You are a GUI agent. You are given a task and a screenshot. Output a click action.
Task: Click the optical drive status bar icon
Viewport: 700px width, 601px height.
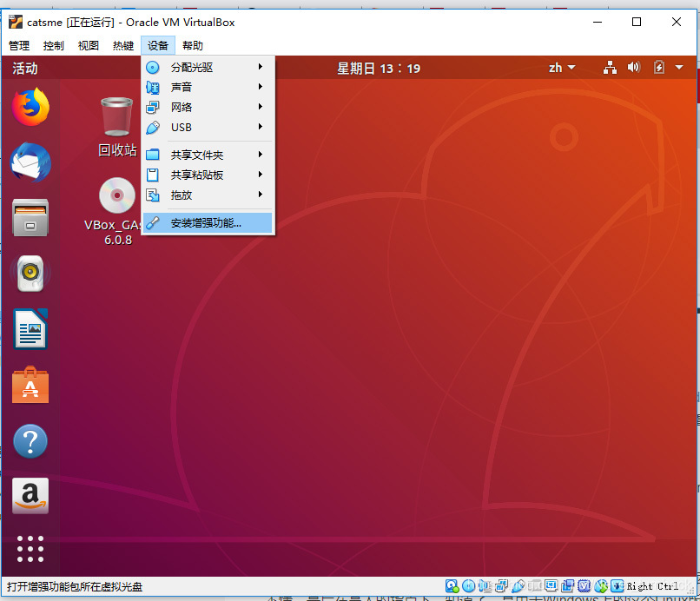468,586
